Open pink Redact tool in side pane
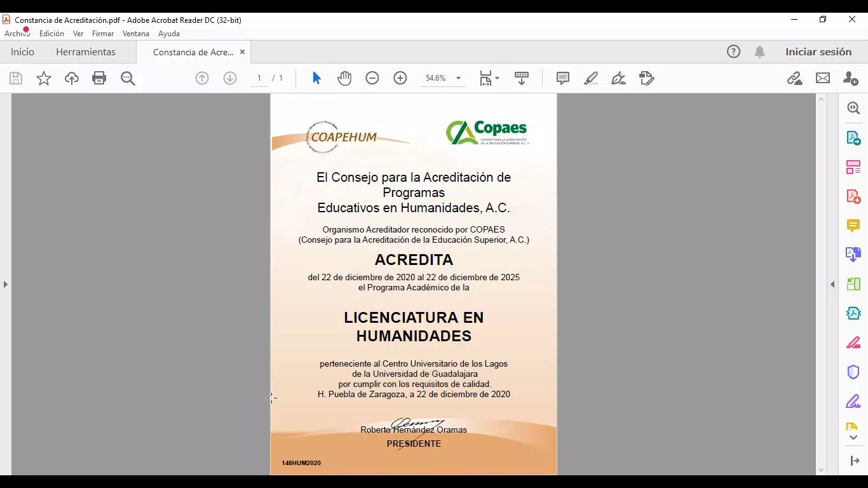The height and width of the screenshot is (488, 868). point(853,343)
